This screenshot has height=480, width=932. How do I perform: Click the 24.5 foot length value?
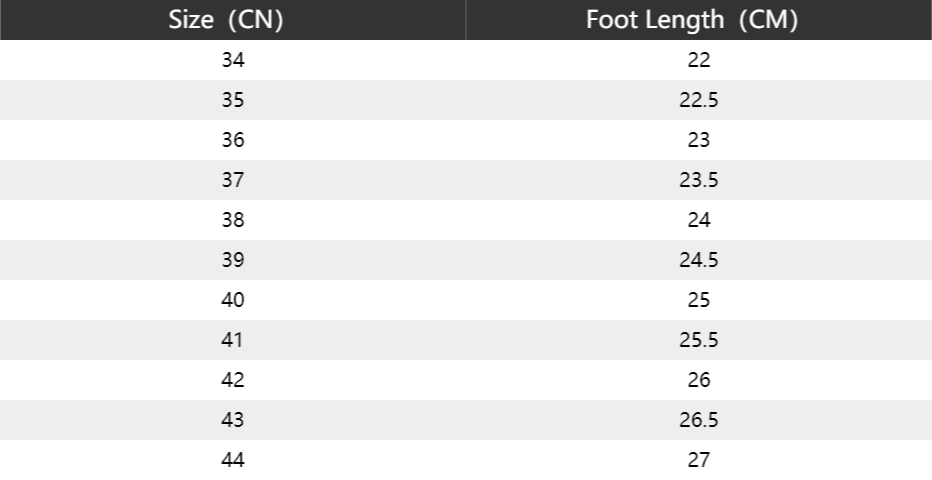[x=699, y=260]
